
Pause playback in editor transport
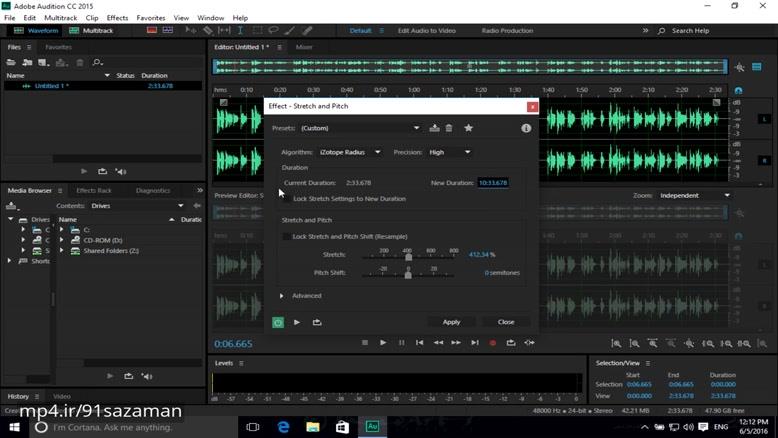pyautogui.click(x=401, y=343)
